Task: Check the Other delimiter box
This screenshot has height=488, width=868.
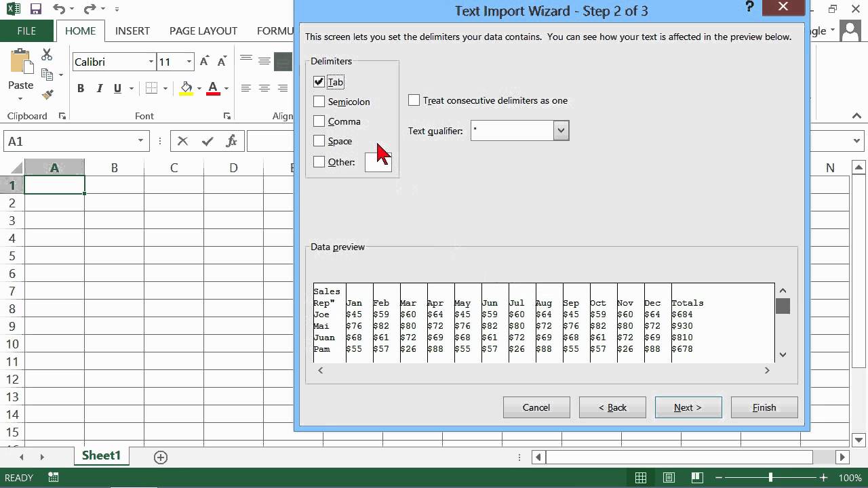Action: tap(319, 162)
